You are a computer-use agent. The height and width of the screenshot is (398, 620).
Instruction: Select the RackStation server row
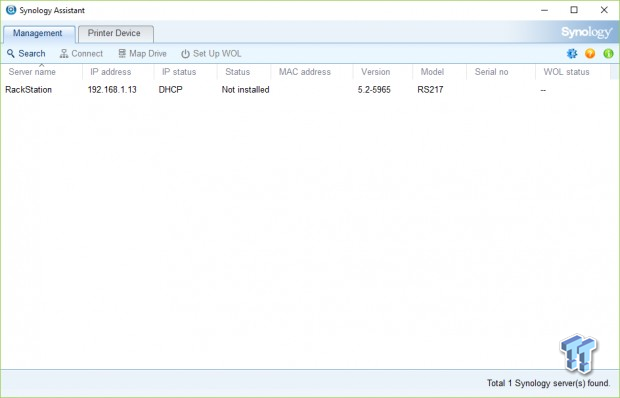pos(306,90)
